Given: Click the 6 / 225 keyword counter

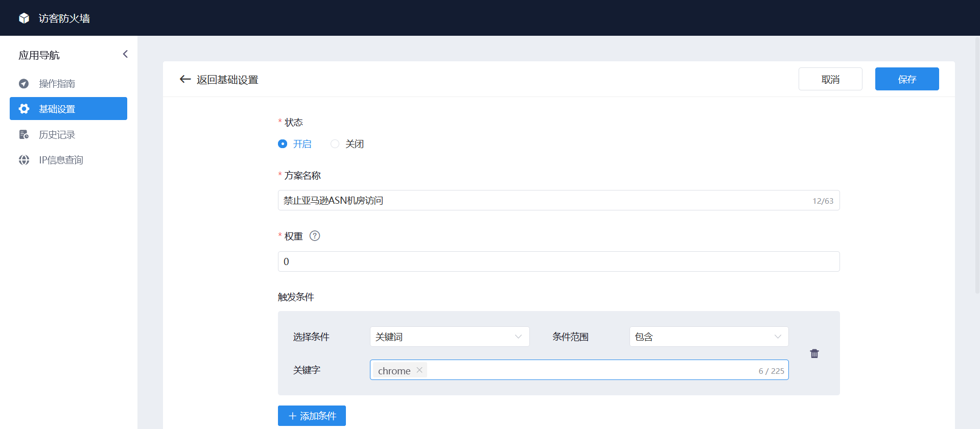Looking at the screenshot, I should pyautogui.click(x=771, y=371).
